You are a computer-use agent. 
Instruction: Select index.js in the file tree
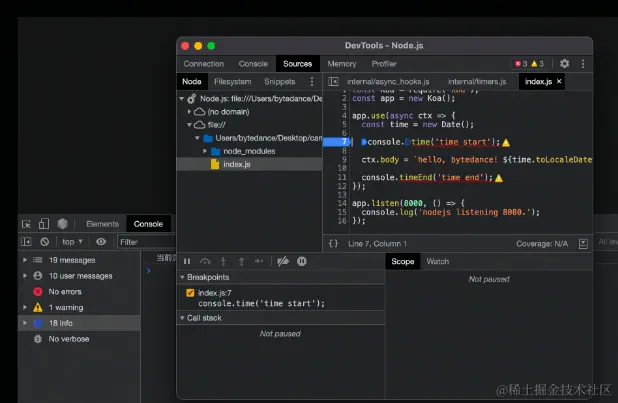pyautogui.click(x=249, y=164)
